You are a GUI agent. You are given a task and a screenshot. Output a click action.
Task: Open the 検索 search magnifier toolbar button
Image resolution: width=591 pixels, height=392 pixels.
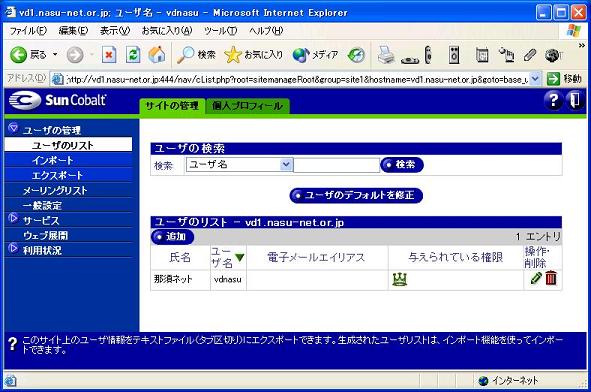click(x=196, y=55)
